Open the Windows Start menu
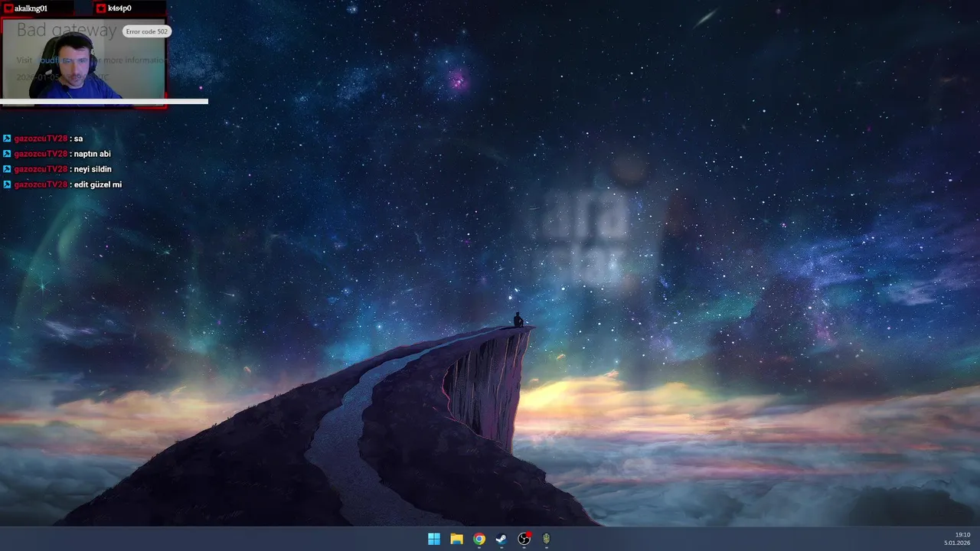Image resolution: width=980 pixels, height=551 pixels. click(434, 539)
